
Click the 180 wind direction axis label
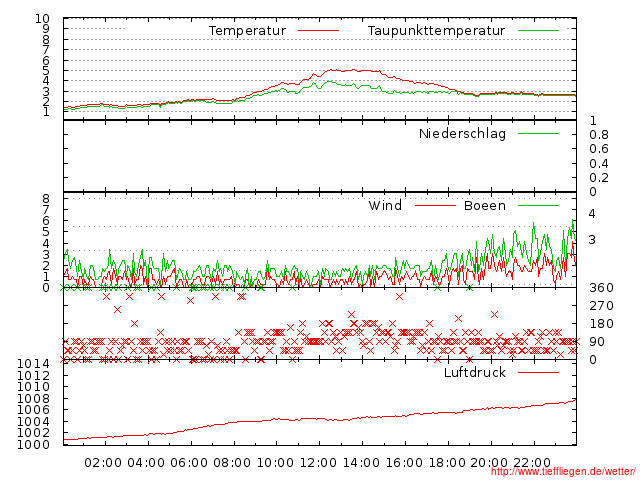click(601, 324)
